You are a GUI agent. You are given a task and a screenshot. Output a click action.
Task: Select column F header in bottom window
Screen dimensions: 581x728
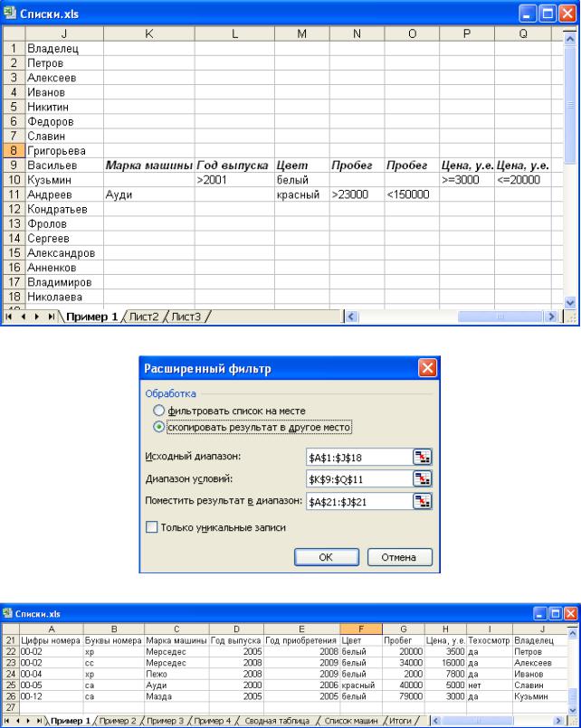click(361, 629)
